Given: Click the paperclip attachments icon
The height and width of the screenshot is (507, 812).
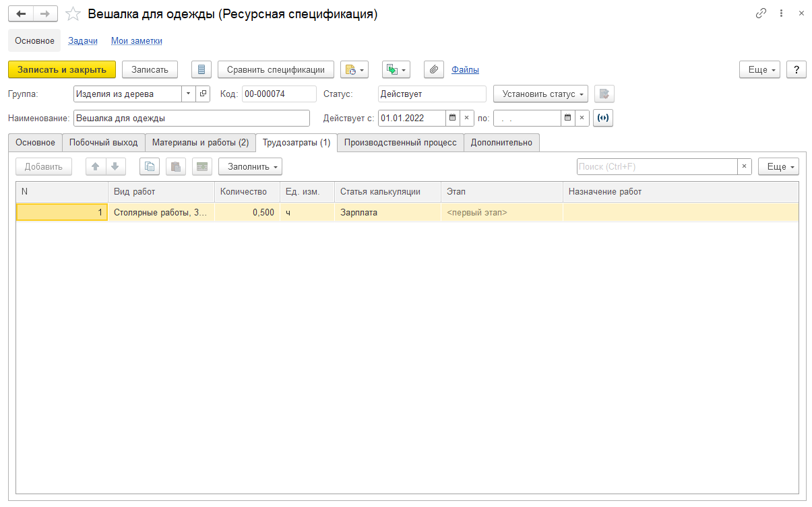Looking at the screenshot, I should 434,69.
